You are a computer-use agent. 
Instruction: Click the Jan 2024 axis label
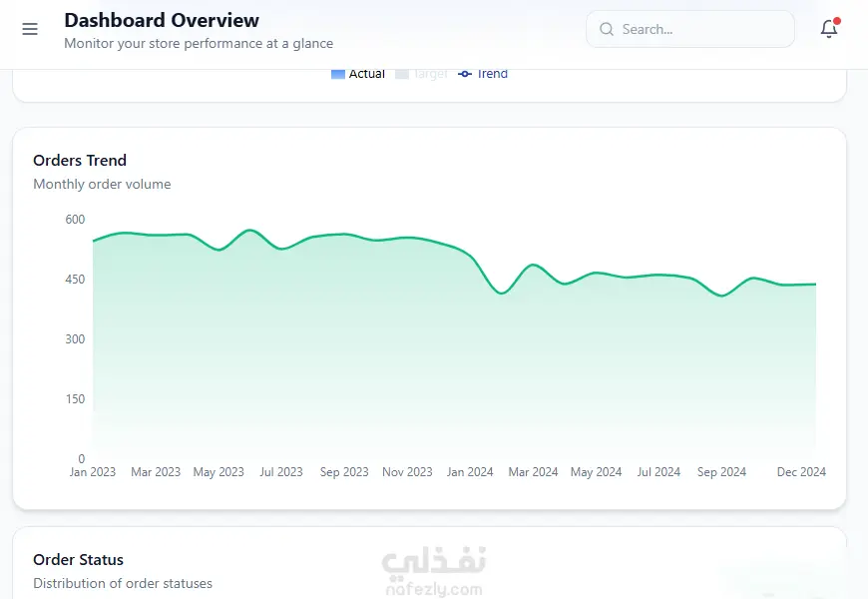coord(470,472)
